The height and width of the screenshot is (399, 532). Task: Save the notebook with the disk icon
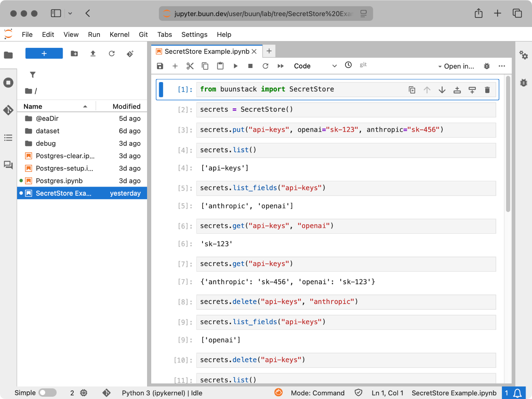click(x=160, y=66)
